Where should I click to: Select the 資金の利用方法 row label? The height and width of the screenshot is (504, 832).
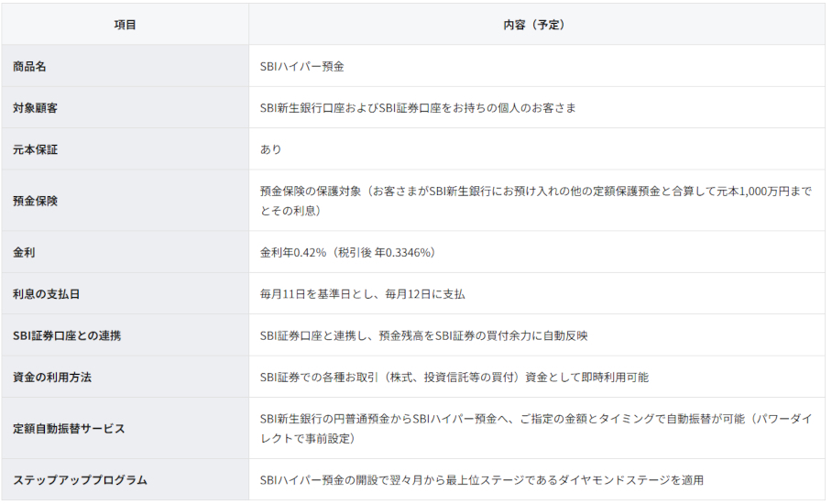(x=52, y=377)
